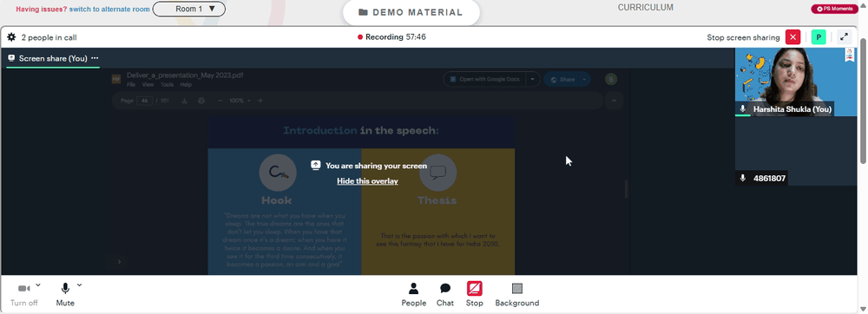Click PDF file icon beside document title

click(116, 79)
